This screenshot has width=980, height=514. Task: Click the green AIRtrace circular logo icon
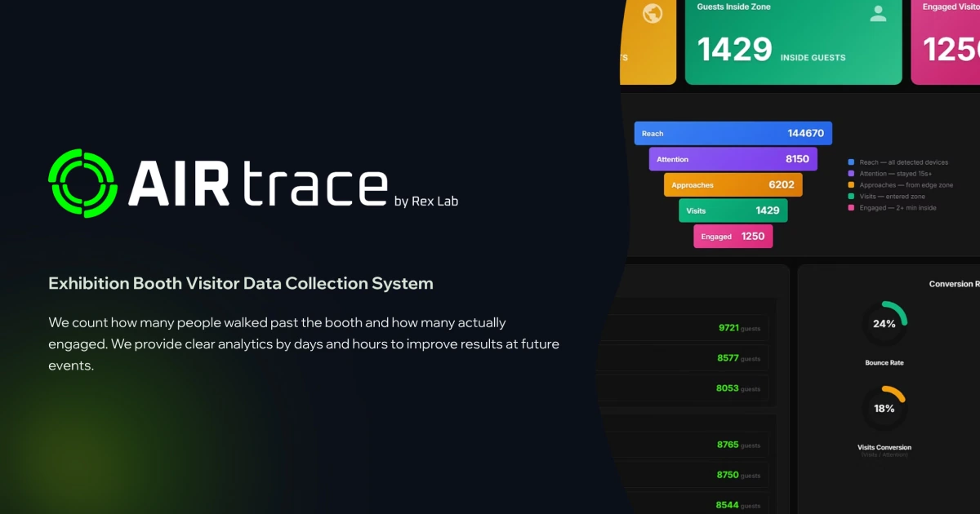pos(83,183)
